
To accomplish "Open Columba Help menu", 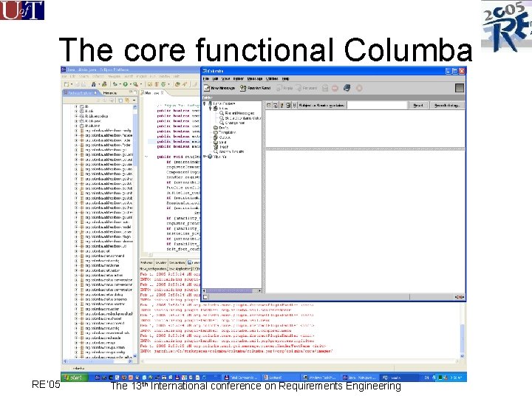I will (x=286, y=79).
